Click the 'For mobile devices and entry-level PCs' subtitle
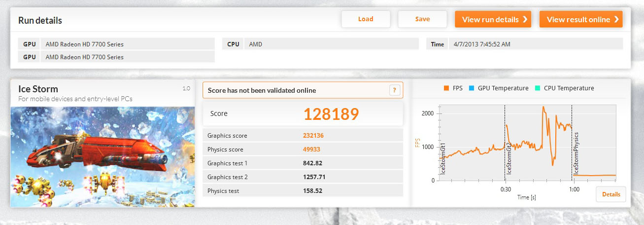The image size is (644, 225). pos(75,99)
